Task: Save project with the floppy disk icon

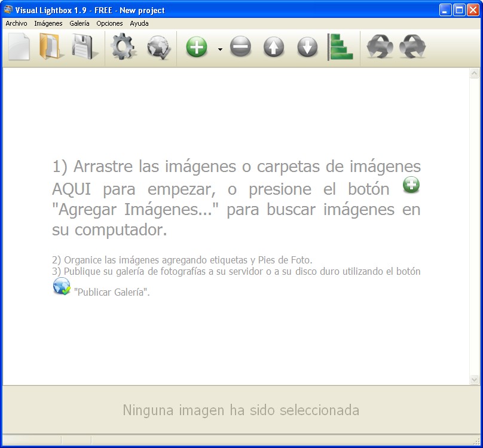Action: pyautogui.click(x=84, y=47)
